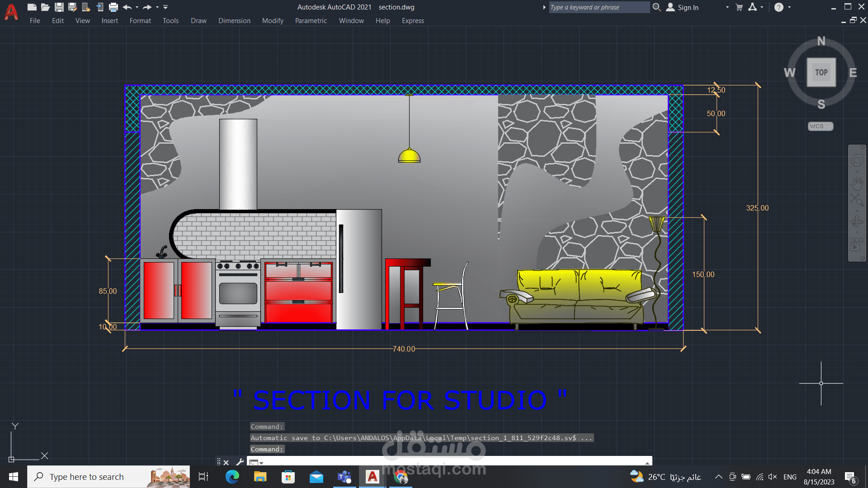Expand the Sign In dropdown arrow
The image size is (868, 488).
click(727, 7)
